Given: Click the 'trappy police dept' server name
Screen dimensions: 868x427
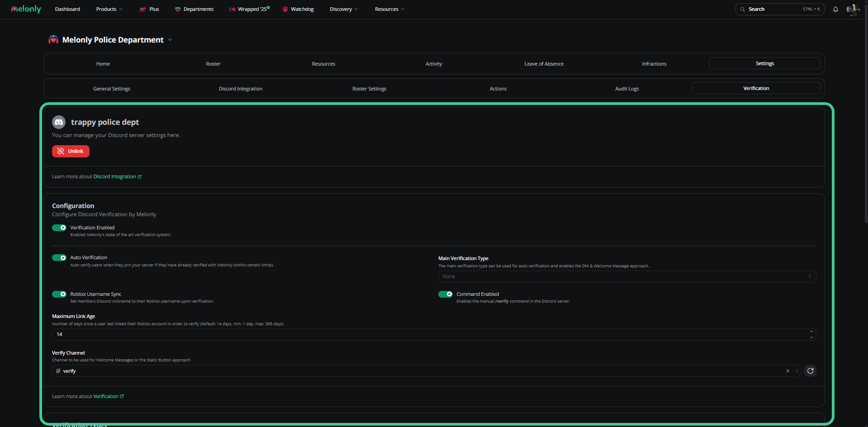Looking at the screenshot, I should [x=105, y=122].
